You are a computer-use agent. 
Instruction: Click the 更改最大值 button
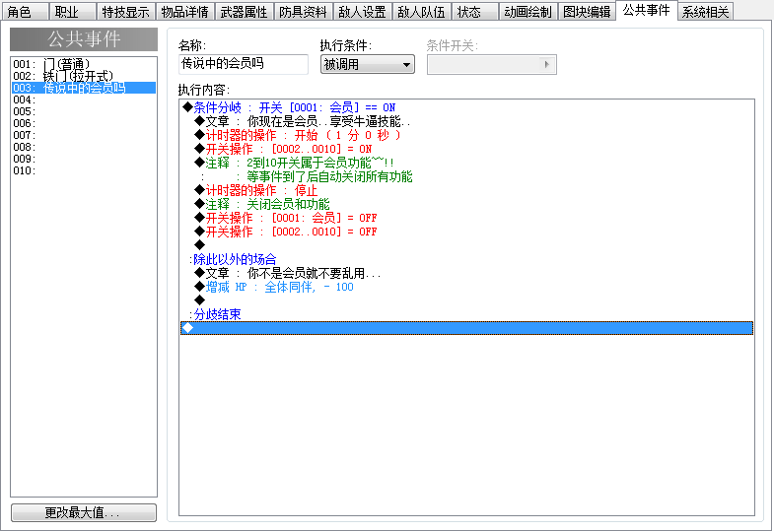tap(84, 512)
